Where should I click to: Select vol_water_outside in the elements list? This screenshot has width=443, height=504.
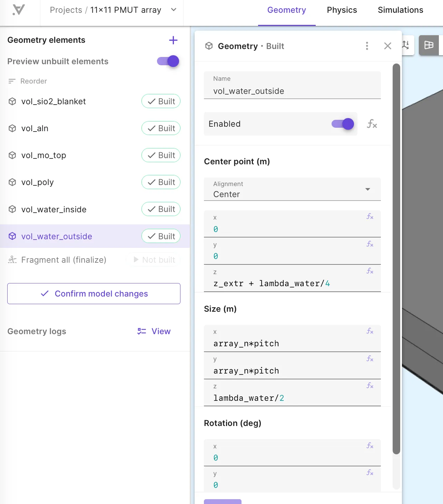tap(95, 236)
